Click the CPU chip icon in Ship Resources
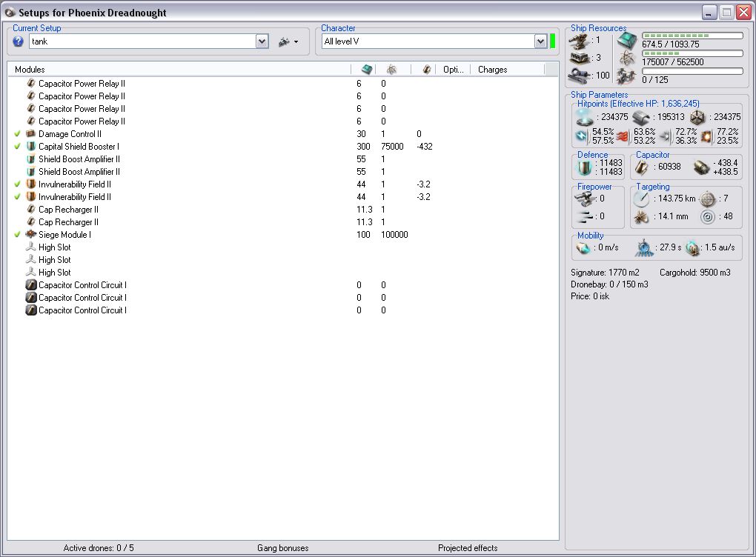The image size is (756, 557). [627, 41]
